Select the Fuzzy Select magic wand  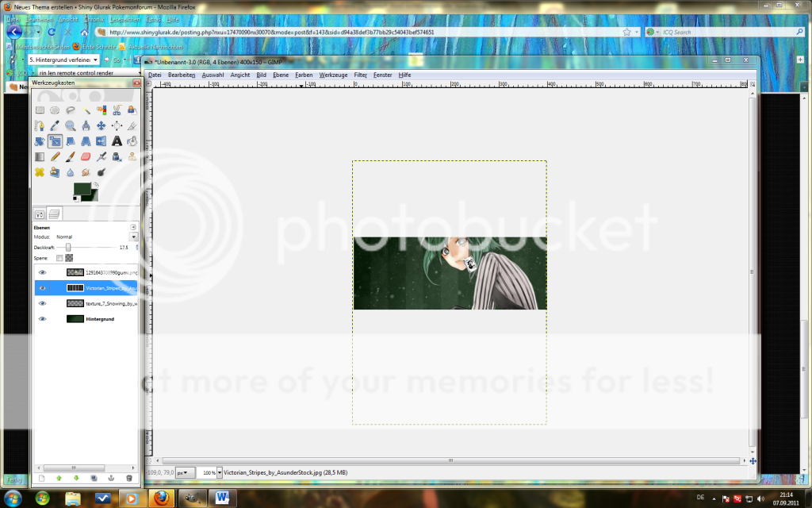86,110
